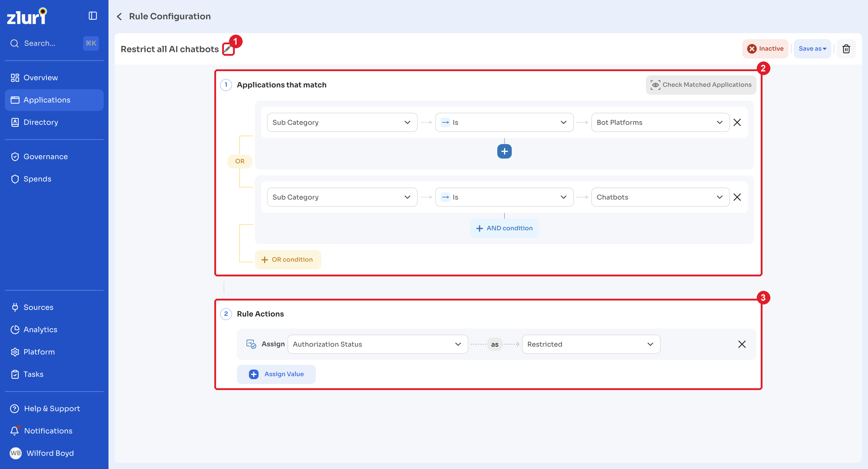The height and width of the screenshot is (469, 868).
Task: Open Spends in the sidebar
Action: pos(54,179)
